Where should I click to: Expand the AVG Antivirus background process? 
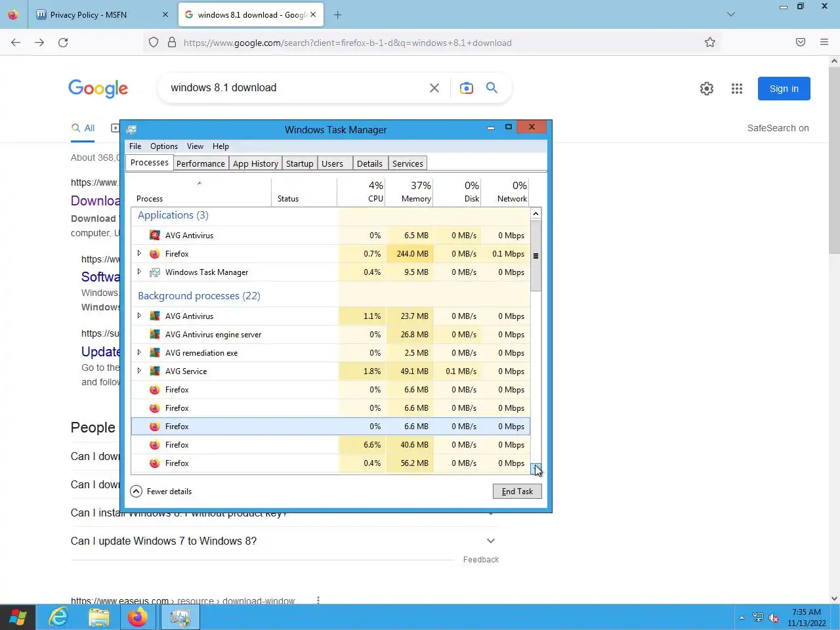[x=139, y=316]
